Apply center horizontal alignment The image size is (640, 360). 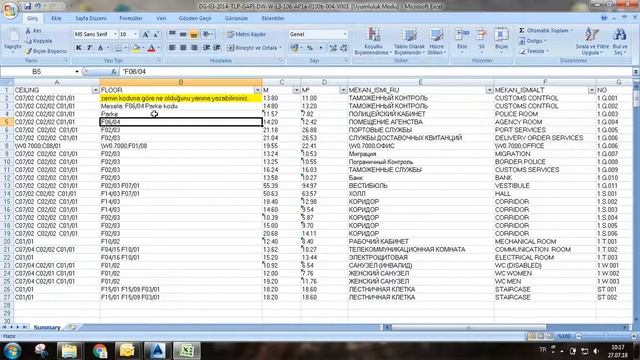click(x=183, y=48)
